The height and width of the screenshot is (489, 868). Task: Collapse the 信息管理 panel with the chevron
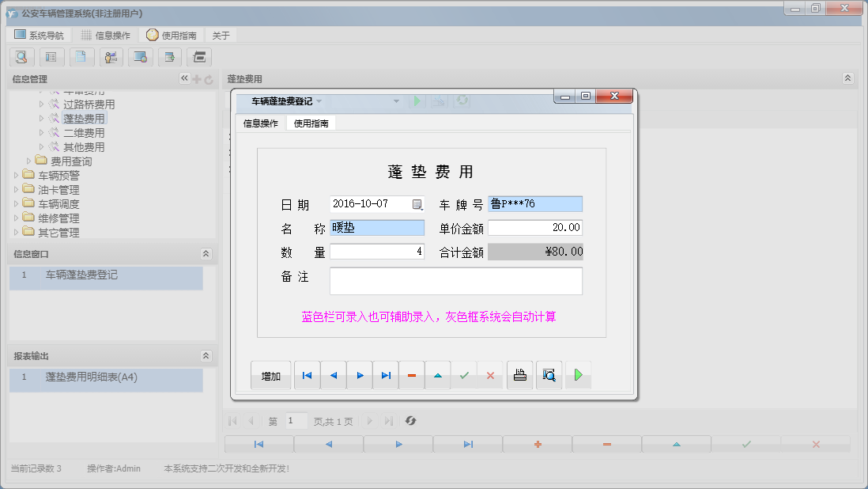click(x=184, y=78)
